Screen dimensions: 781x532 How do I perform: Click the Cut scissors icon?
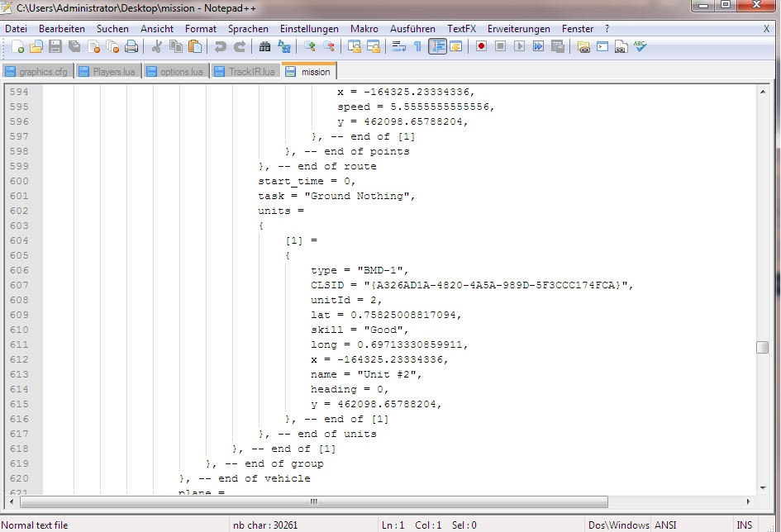pos(156,47)
